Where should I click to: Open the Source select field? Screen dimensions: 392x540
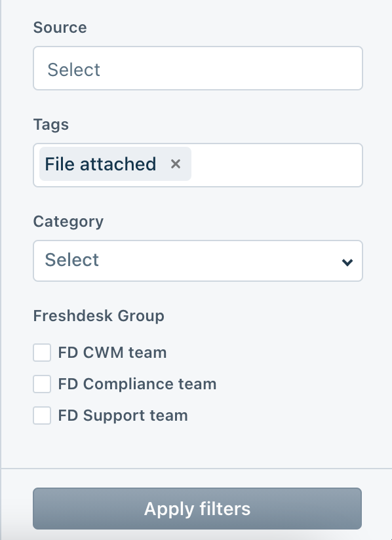pos(198,68)
